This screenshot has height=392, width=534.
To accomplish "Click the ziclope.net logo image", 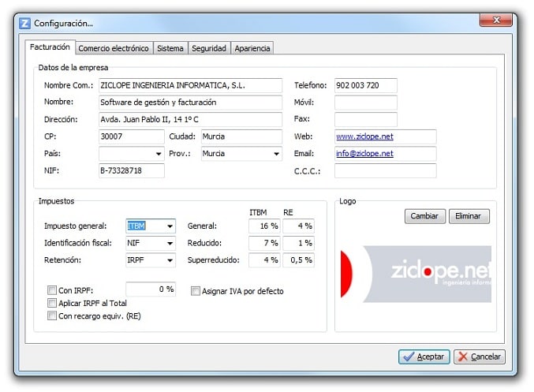I will tap(416, 274).
